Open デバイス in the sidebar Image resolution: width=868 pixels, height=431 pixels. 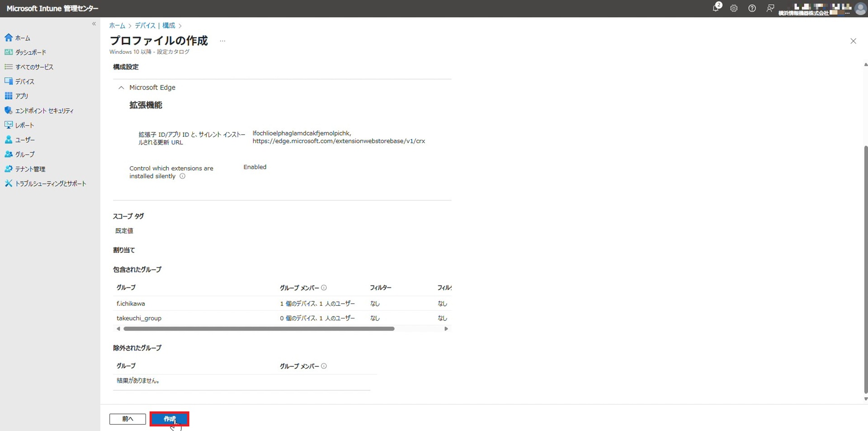(x=25, y=82)
